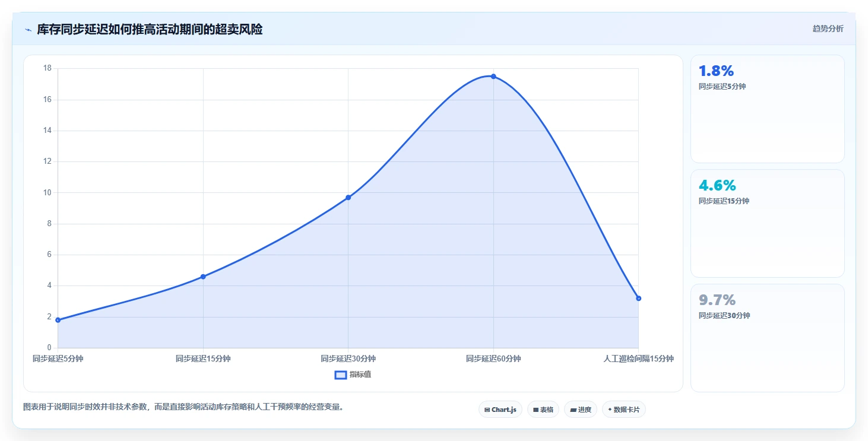Toggle the 指标值 legend item
Screen dimensions: 868x441
click(353, 375)
